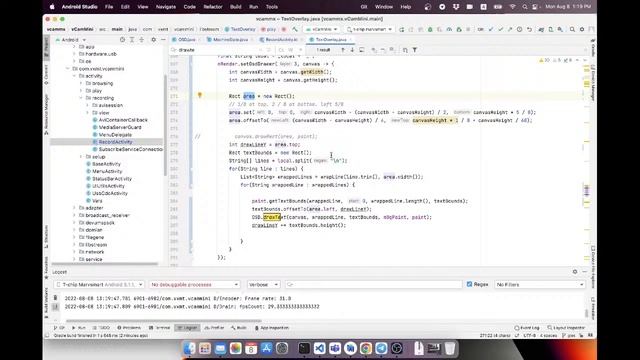Open Terminal from the Dock
640x360 pixels.
pyautogui.click(x=304, y=348)
